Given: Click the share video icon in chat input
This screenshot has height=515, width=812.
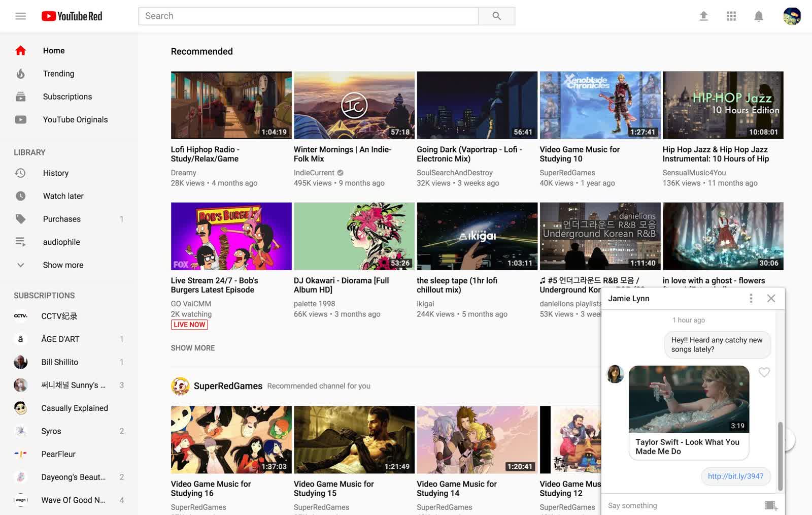Looking at the screenshot, I should (x=771, y=505).
